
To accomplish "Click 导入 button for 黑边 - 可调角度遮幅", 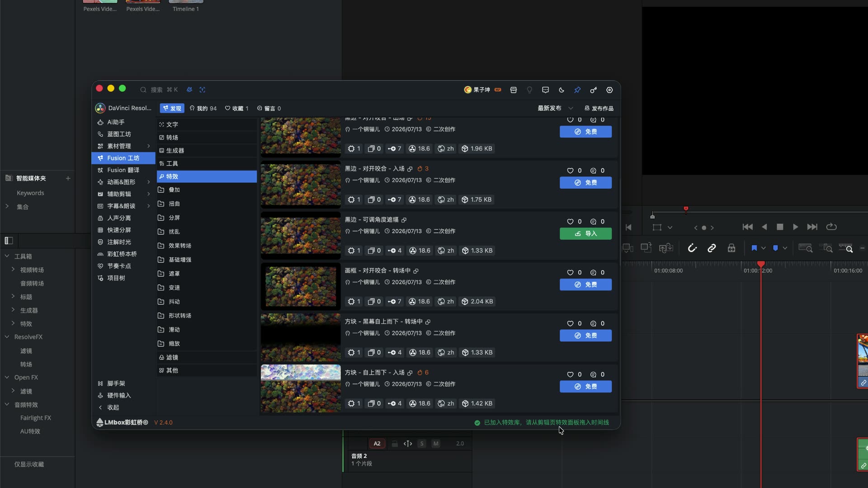I will click(x=585, y=234).
